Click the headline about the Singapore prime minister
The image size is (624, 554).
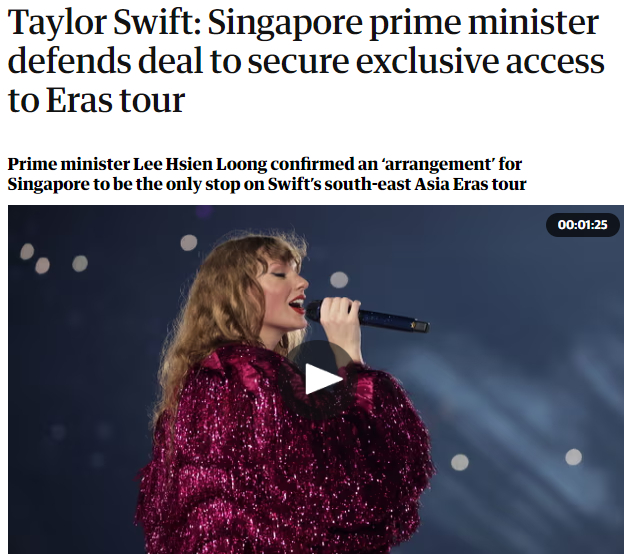click(x=306, y=61)
